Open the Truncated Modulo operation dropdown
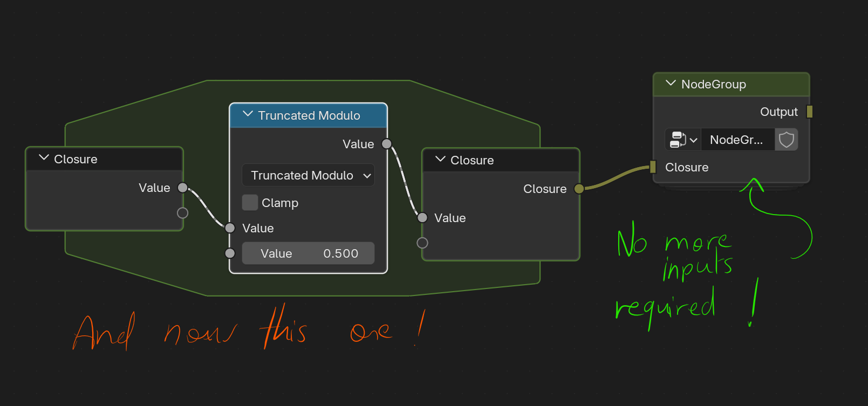 [308, 175]
